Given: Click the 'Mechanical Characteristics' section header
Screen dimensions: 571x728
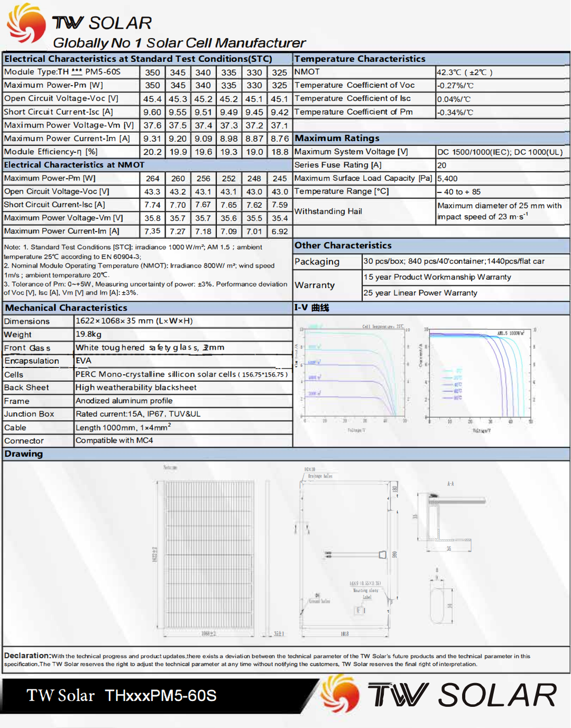Looking at the screenshot, I should click(x=66, y=308).
